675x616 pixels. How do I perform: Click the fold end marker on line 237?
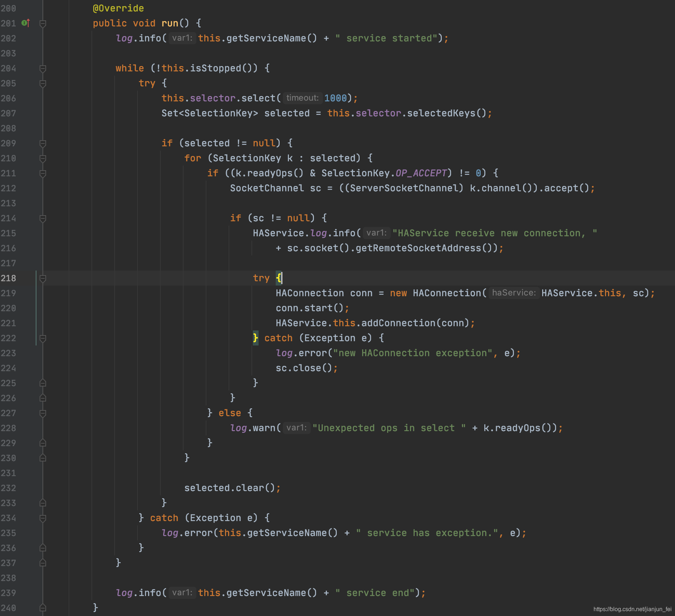click(43, 563)
